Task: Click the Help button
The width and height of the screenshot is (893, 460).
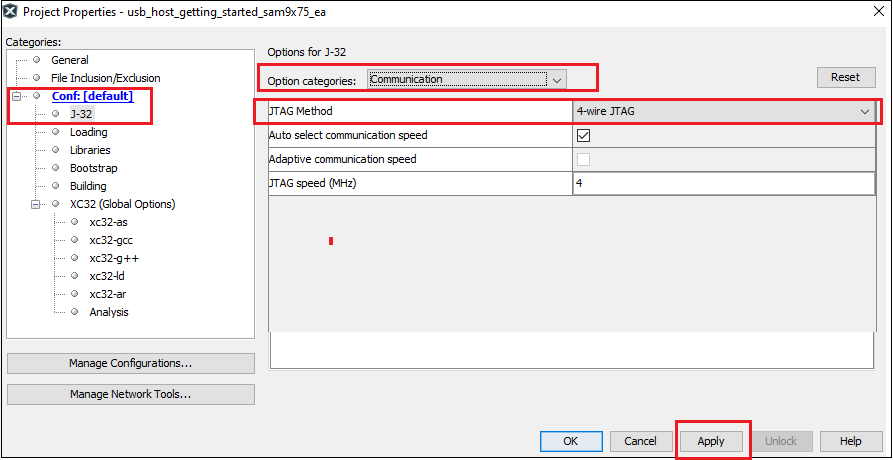Action: click(x=851, y=441)
